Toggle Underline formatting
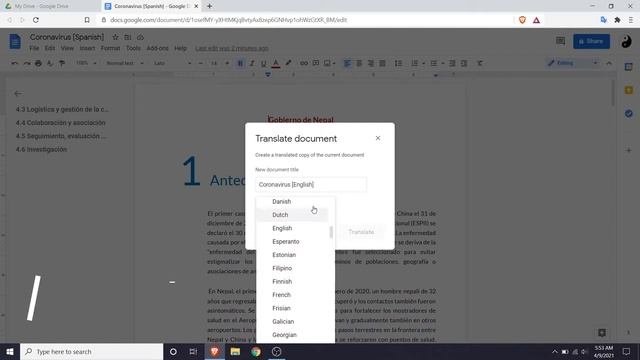 coord(264,63)
